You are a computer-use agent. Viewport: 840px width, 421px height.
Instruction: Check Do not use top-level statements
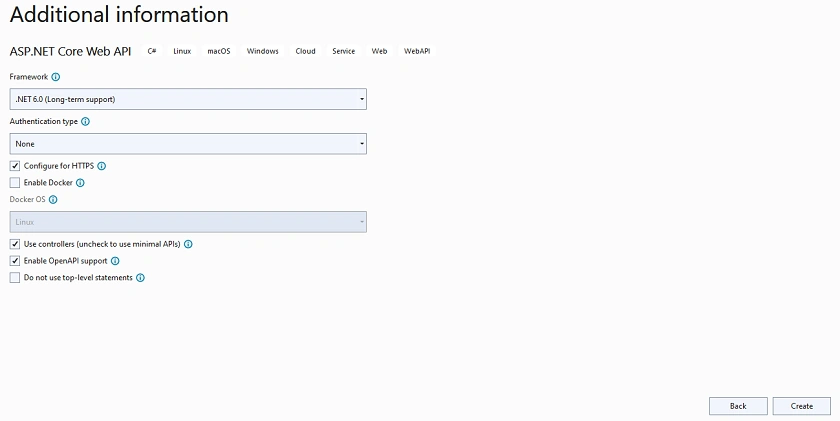[15, 277]
